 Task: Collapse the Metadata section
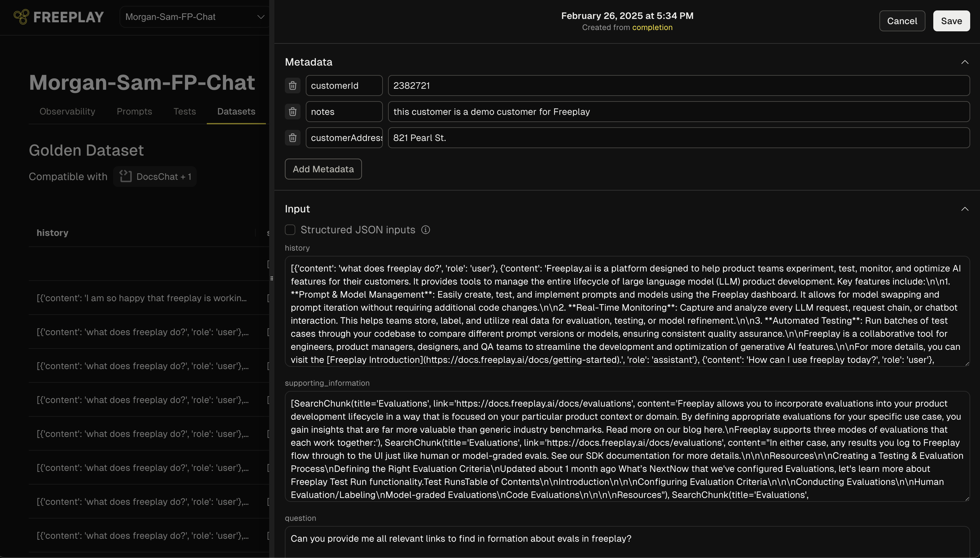(x=965, y=62)
